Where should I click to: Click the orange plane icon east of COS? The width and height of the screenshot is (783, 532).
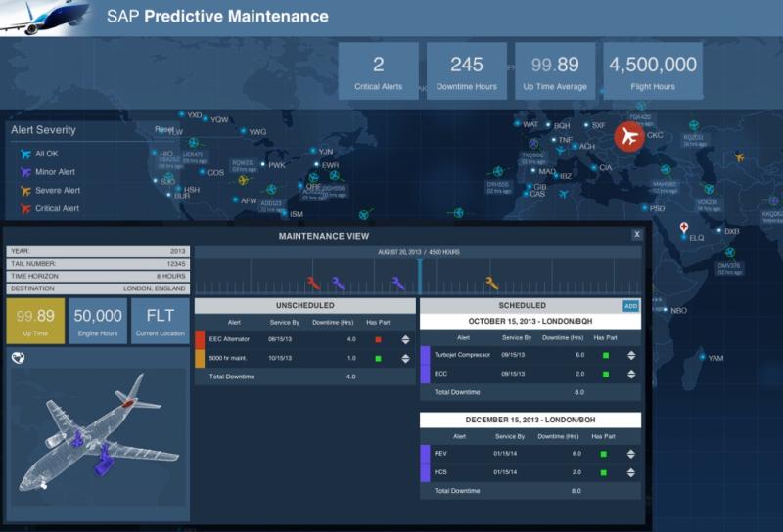244,180
